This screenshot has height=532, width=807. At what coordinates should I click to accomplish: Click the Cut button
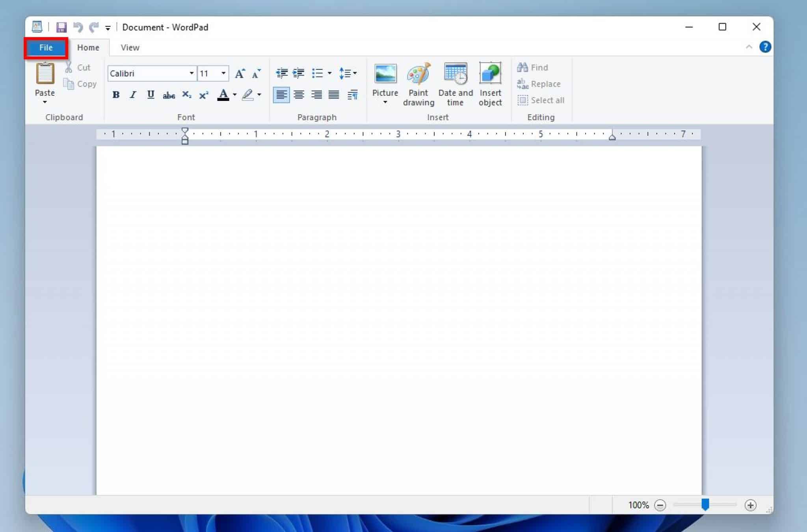78,67
